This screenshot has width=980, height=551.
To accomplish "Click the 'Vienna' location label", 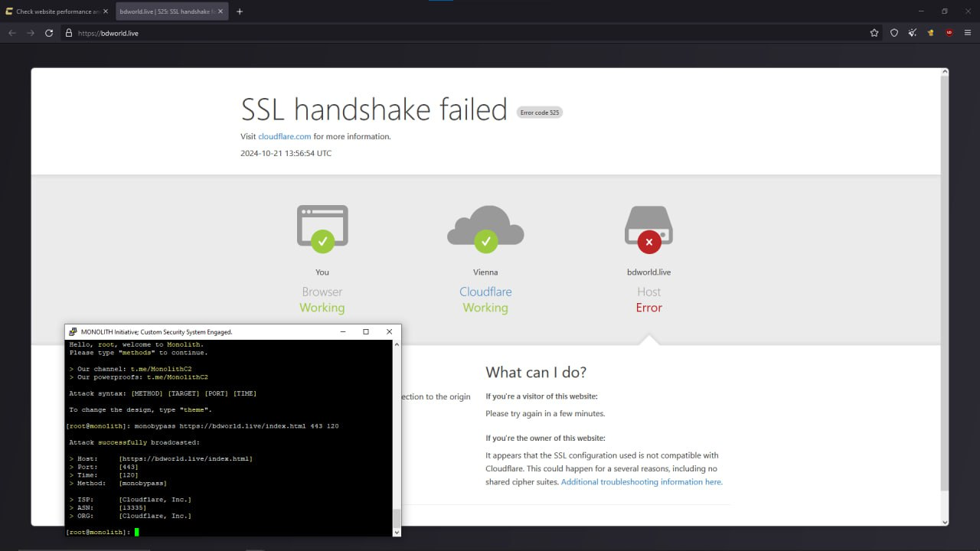I will tap(485, 272).
